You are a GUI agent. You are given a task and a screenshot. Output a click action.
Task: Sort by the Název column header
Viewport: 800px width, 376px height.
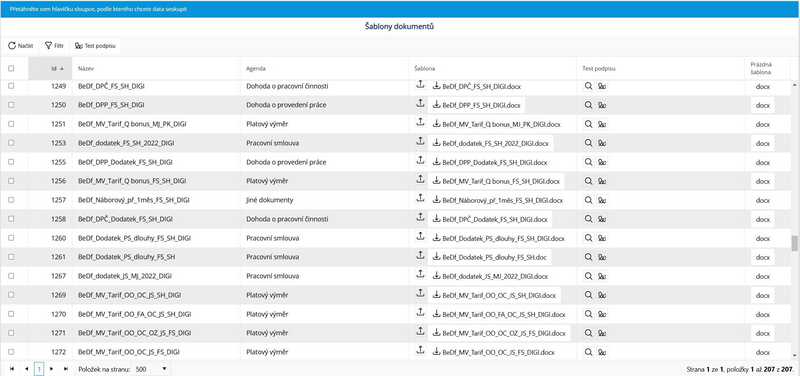tap(156, 68)
